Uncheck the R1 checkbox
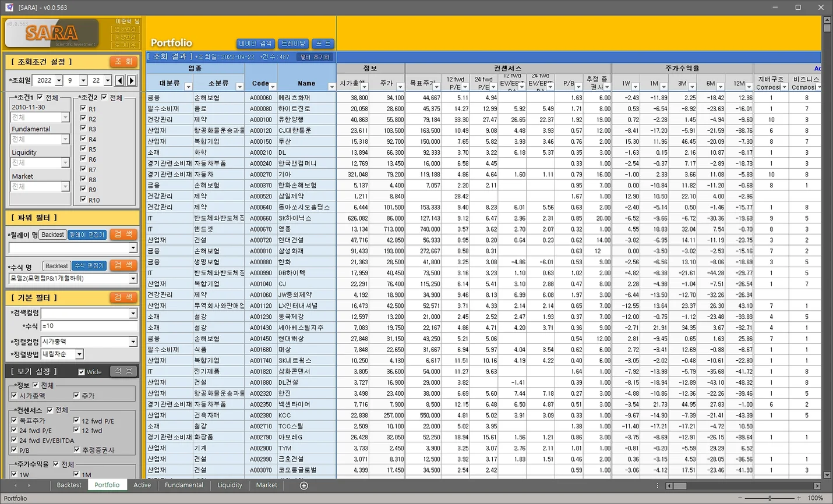The height and width of the screenshot is (504, 833). coord(83,108)
